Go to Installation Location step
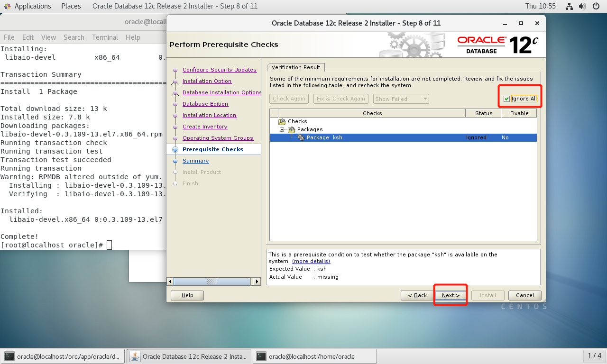Viewport: 607px width, 364px height. [209, 115]
